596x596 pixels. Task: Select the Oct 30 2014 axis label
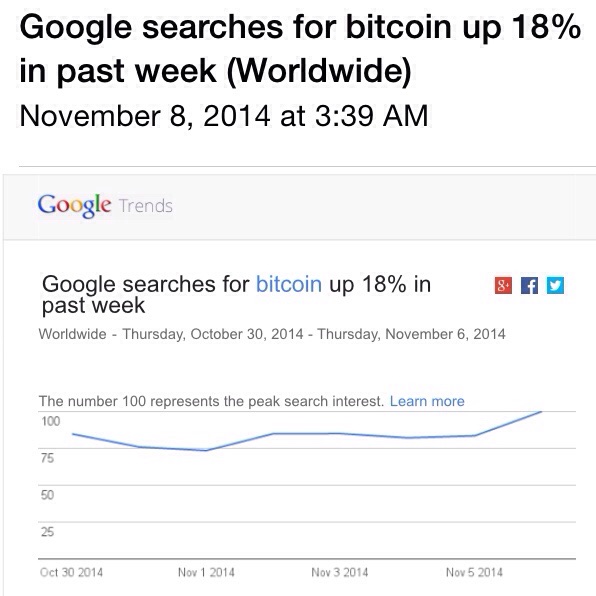pyautogui.click(x=71, y=572)
